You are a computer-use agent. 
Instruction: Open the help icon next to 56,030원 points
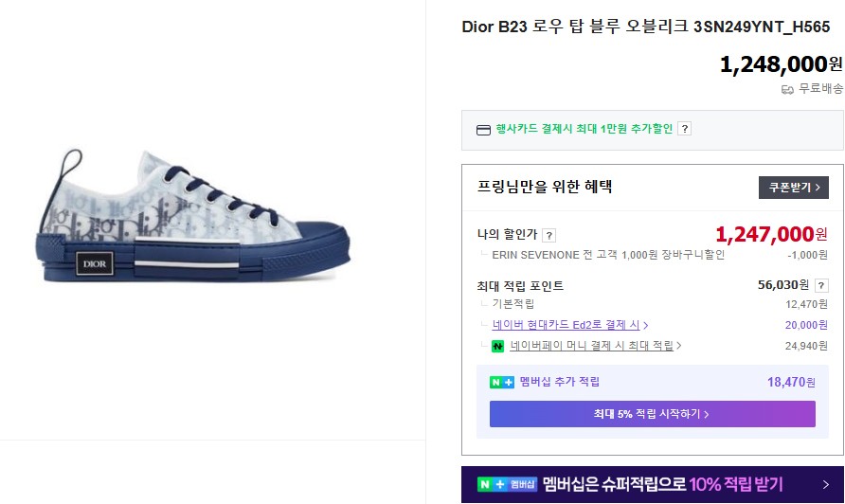pos(821,286)
